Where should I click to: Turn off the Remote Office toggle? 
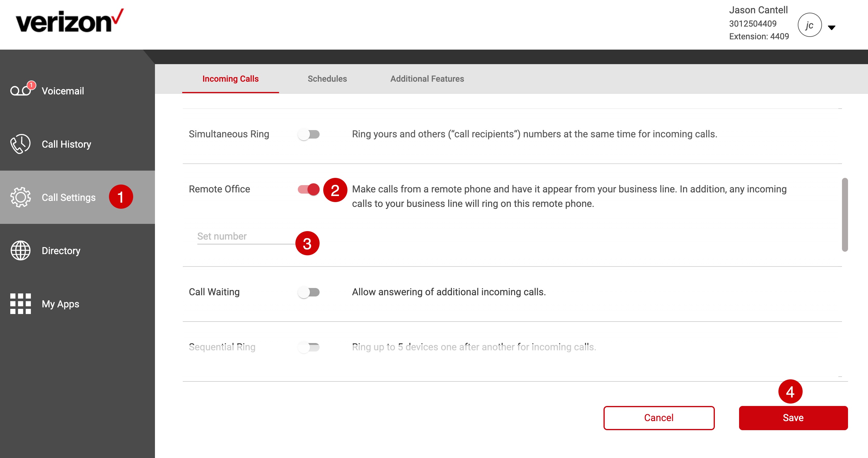pos(309,189)
